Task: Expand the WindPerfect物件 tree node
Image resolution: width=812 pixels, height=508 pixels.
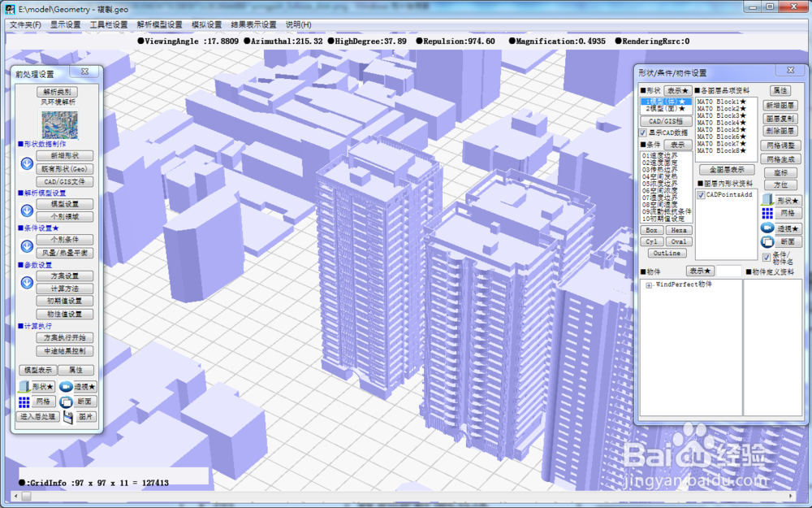Action: click(648, 285)
